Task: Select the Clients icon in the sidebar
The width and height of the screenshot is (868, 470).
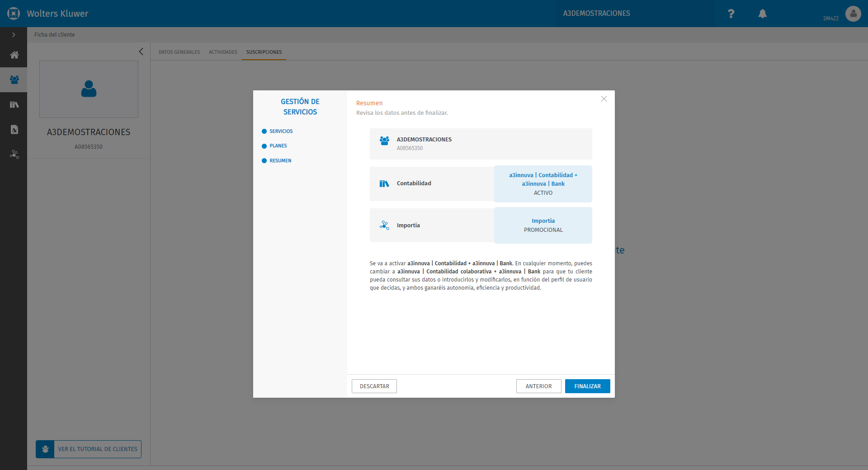Action: [14, 80]
